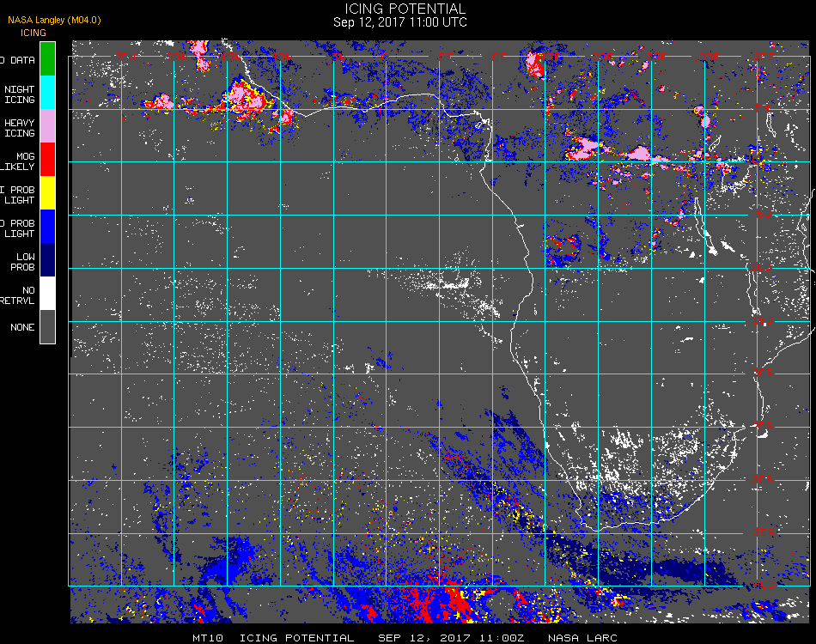Click the gray None legend swatch
The width and height of the screenshot is (816, 644).
[47, 326]
